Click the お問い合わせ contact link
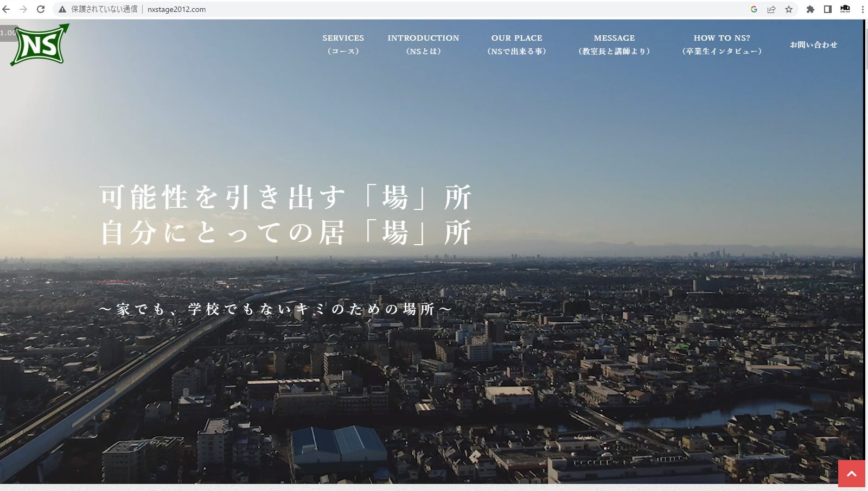Screen dimensions: 868x491 click(813, 44)
